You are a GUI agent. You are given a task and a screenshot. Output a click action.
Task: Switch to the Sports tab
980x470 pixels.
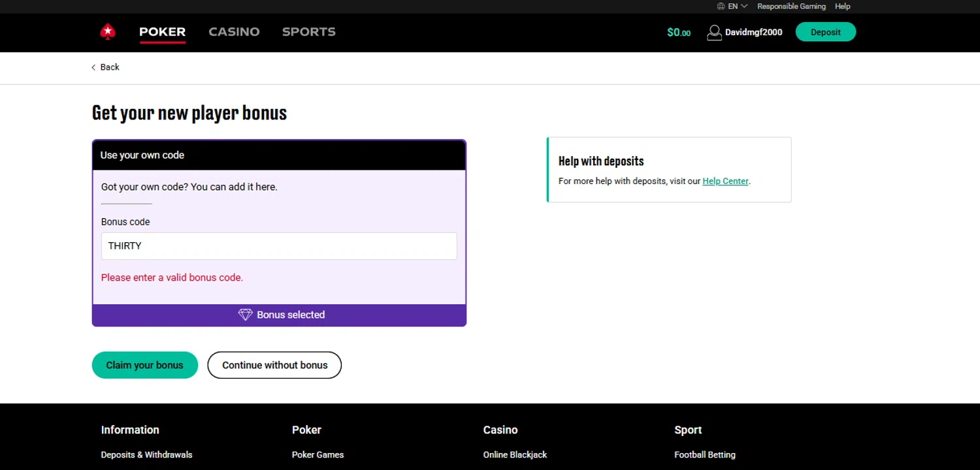click(x=308, y=31)
